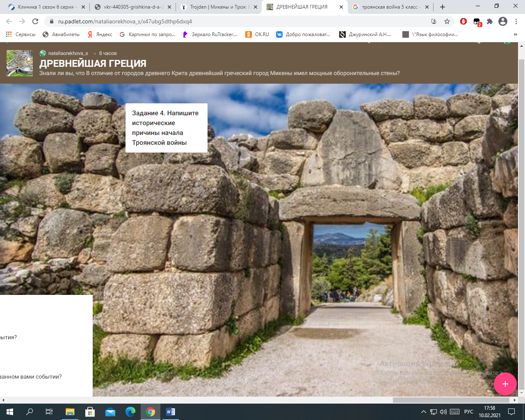Close the vkr-440305-grishkina tab

(x=169, y=7)
